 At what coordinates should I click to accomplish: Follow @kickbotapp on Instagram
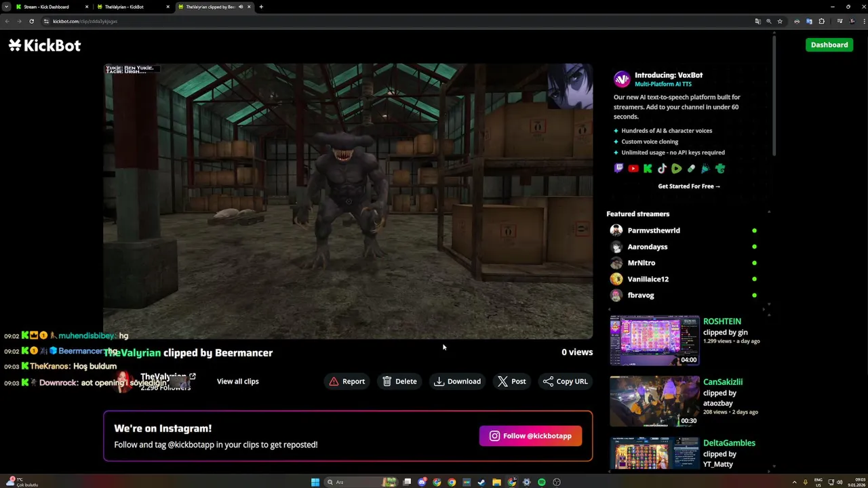point(530,436)
